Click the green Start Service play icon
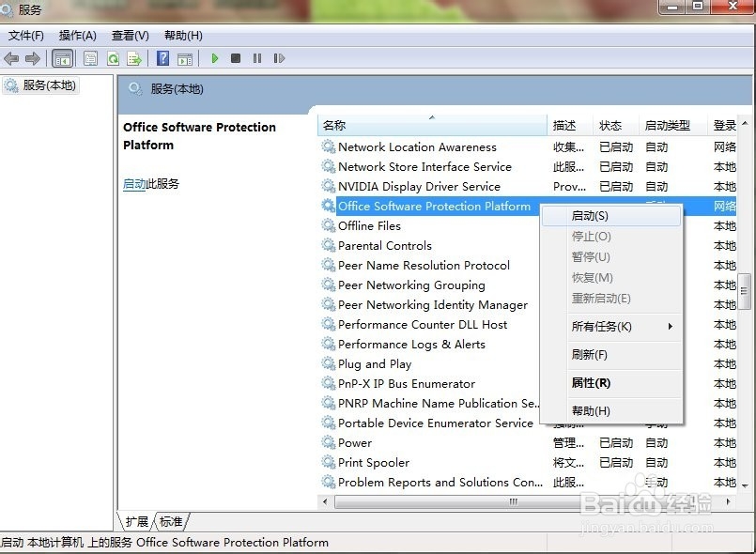 pos(215,58)
